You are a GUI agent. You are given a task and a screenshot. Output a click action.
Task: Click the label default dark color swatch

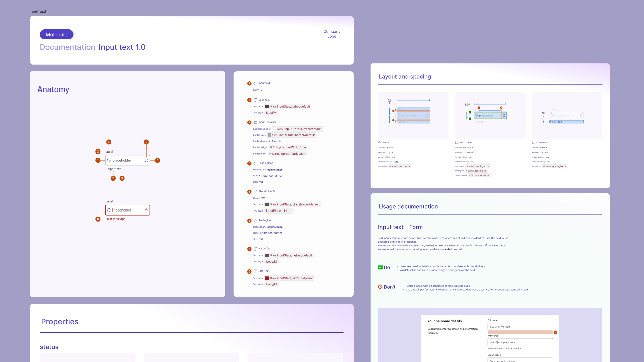[x=267, y=106]
